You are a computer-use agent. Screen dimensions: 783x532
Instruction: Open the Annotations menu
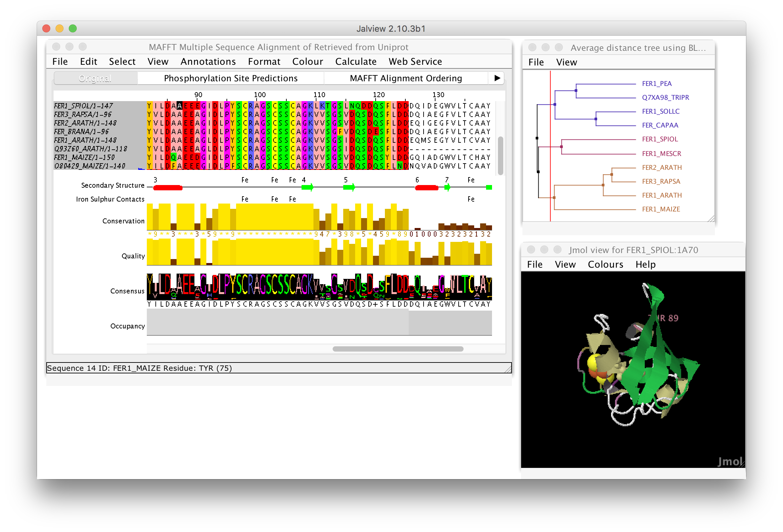click(x=208, y=61)
